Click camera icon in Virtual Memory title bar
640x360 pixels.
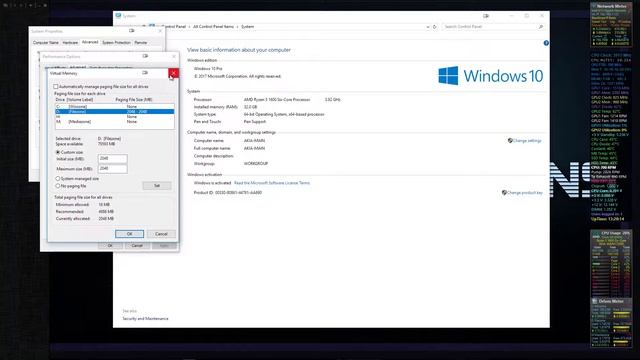[x=145, y=73]
